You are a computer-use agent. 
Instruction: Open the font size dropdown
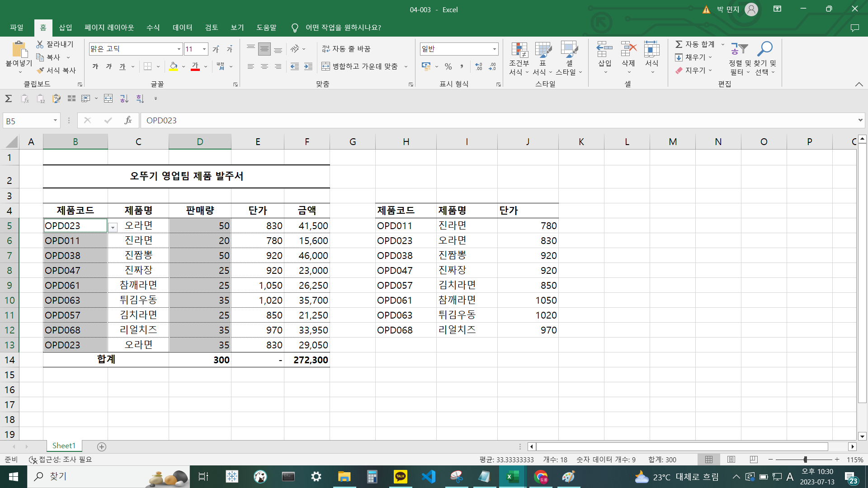204,49
